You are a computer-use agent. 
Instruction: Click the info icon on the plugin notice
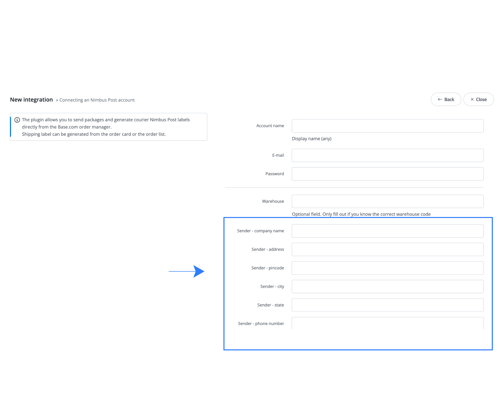(17, 120)
